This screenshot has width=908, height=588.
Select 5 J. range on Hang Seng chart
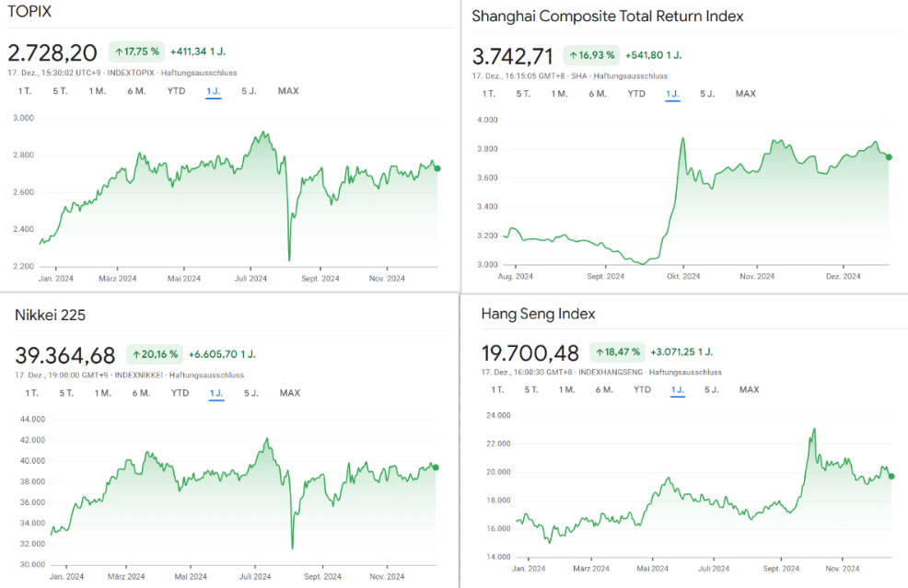tap(712, 389)
